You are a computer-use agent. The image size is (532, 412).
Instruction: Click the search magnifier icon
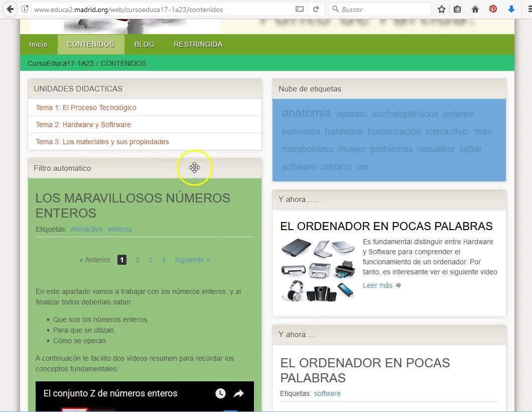coord(335,9)
